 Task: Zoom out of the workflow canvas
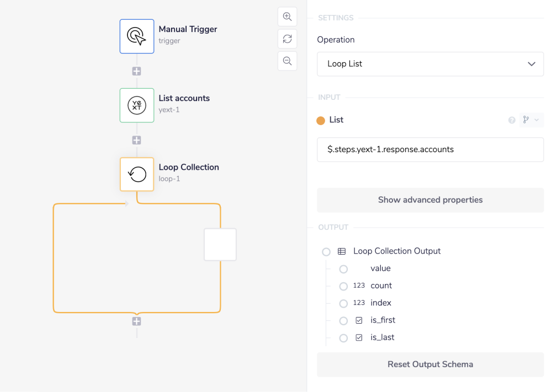(x=287, y=61)
